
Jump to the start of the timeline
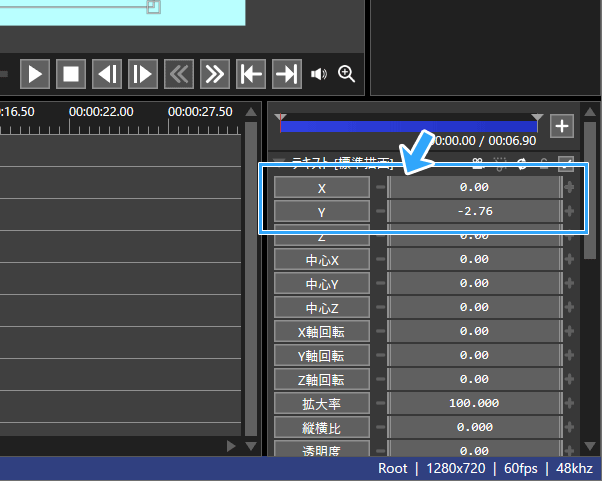[x=251, y=74]
